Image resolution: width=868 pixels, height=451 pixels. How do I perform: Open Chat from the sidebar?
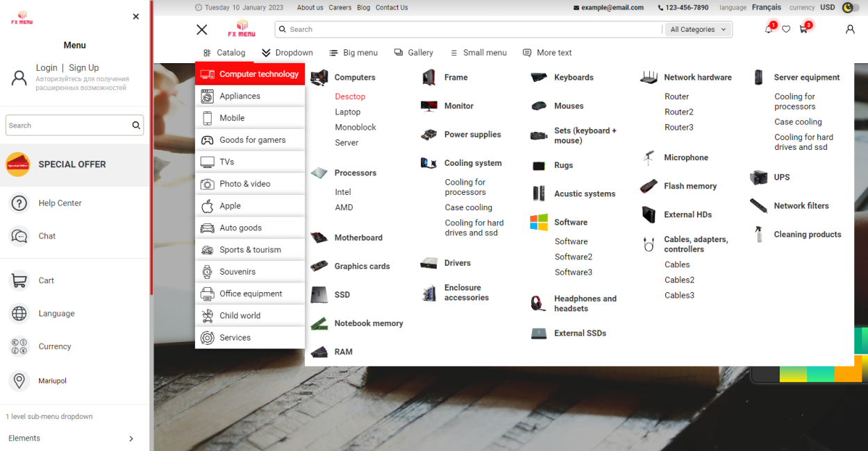pyautogui.click(x=47, y=236)
